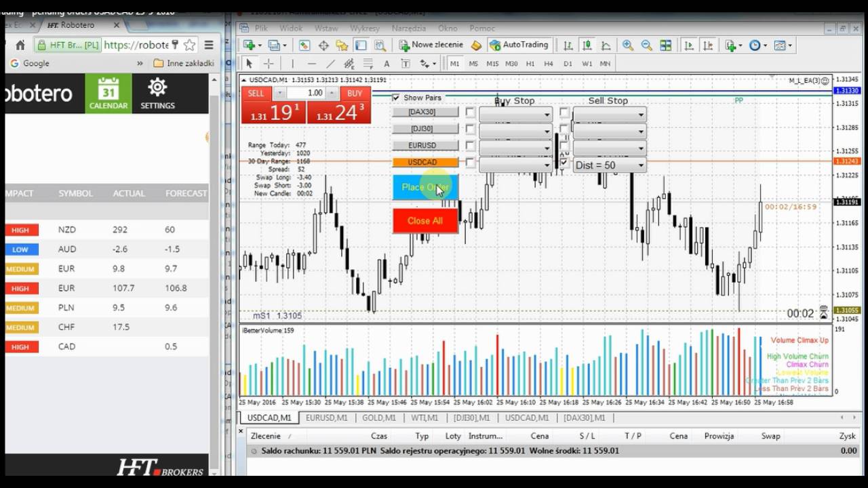The image size is (868, 488).
Task: Switch to the GOLD,M1 chart tab
Action: [x=379, y=418]
